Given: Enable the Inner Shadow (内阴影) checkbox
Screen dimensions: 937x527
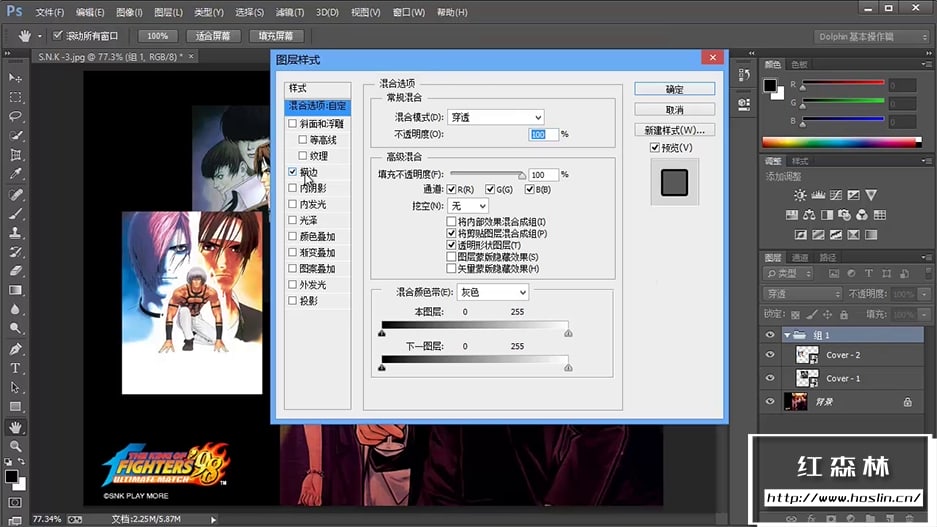Looking at the screenshot, I should 292,188.
